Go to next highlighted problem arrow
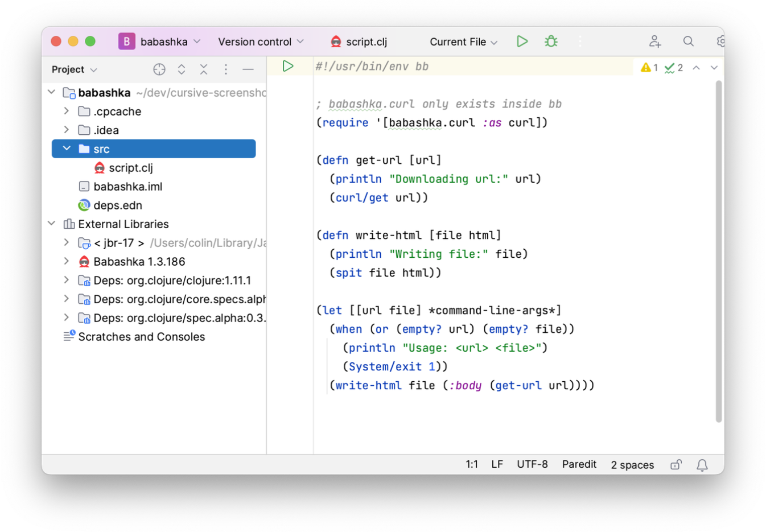766x532 pixels. (714, 68)
